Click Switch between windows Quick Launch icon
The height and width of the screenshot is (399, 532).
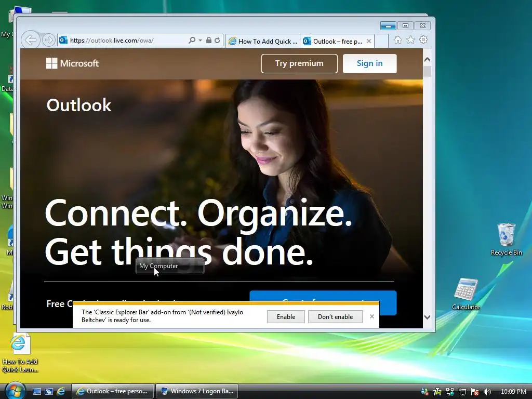click(x=49, y=392)
